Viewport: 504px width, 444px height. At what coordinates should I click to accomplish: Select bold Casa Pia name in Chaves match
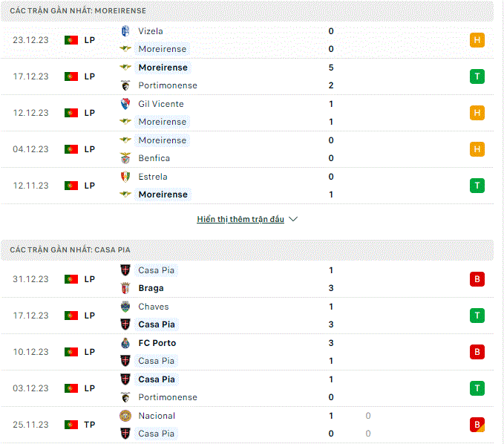(x=157, y=324)
